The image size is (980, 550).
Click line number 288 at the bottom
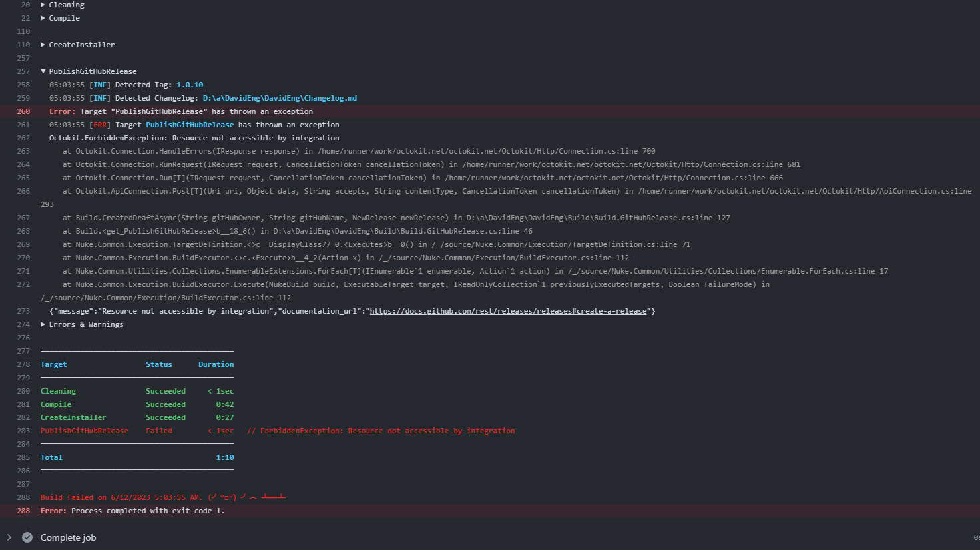(23, 511)
